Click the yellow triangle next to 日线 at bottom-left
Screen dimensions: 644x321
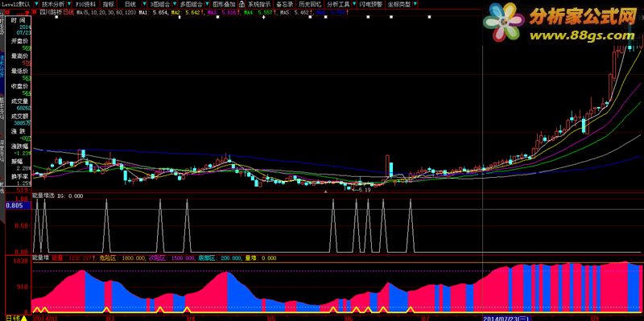pyautogui.click(x=24, y=318)
